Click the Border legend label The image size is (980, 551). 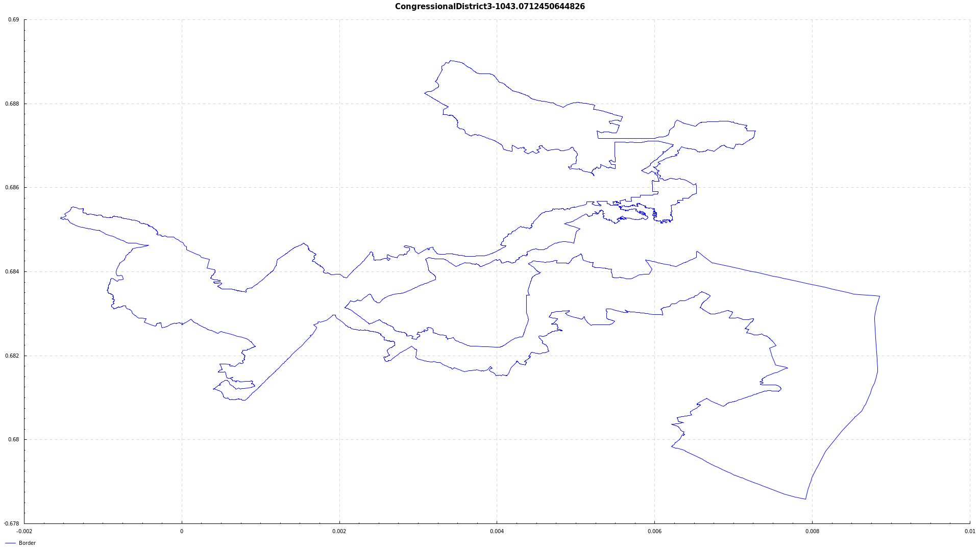[x=27, y=543]
